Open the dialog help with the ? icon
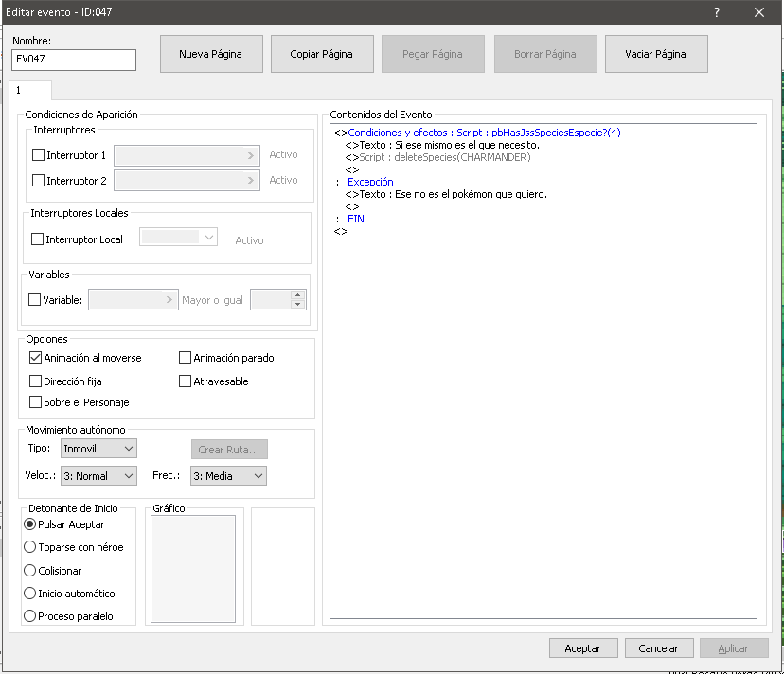Viewport: 784px width, 674px height. pos(718,12)
